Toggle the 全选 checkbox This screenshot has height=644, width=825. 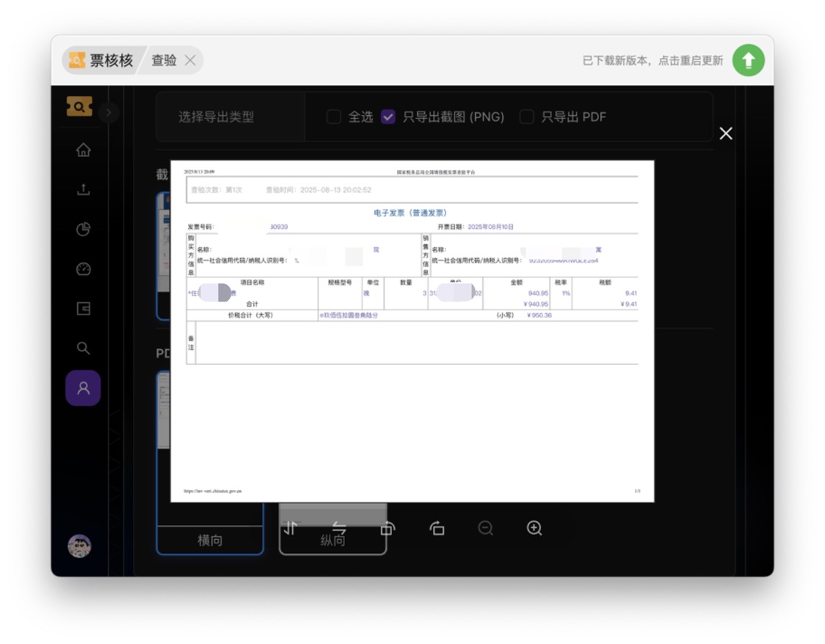tap(333, 117)
